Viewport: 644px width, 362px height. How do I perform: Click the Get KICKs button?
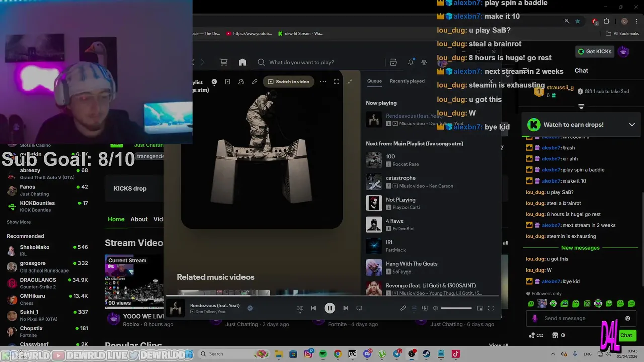pyautogui.click(x=595, y=51)
